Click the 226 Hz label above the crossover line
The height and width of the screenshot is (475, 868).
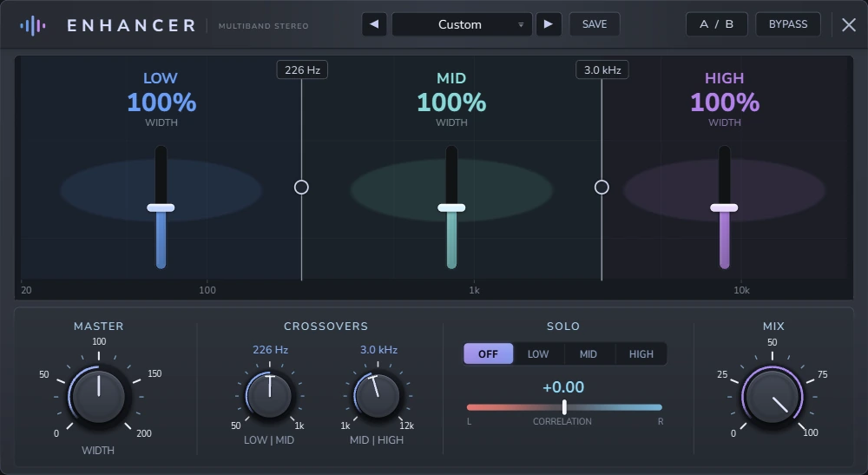pyautogui.click(x=302, y=69)
